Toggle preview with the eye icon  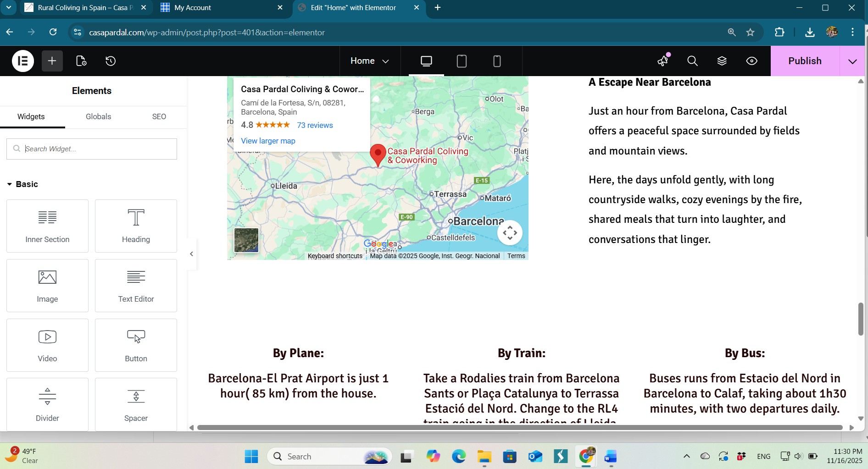coord(751,61)
